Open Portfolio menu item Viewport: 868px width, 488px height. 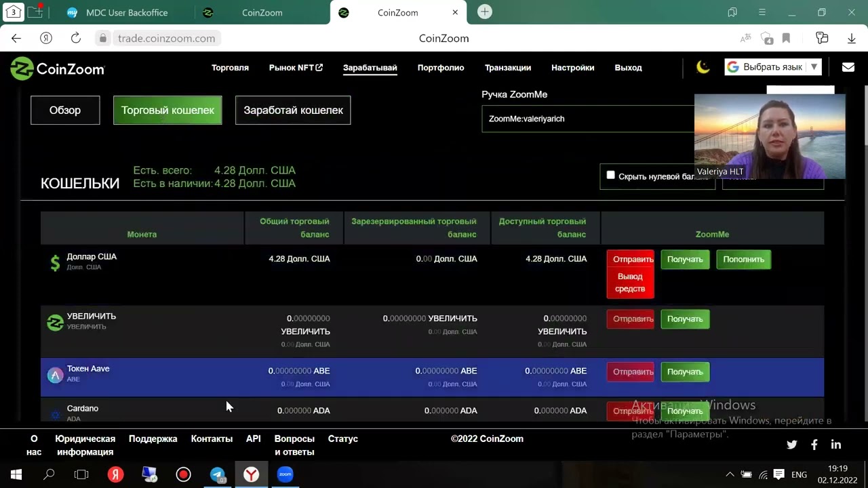[441, 68]
